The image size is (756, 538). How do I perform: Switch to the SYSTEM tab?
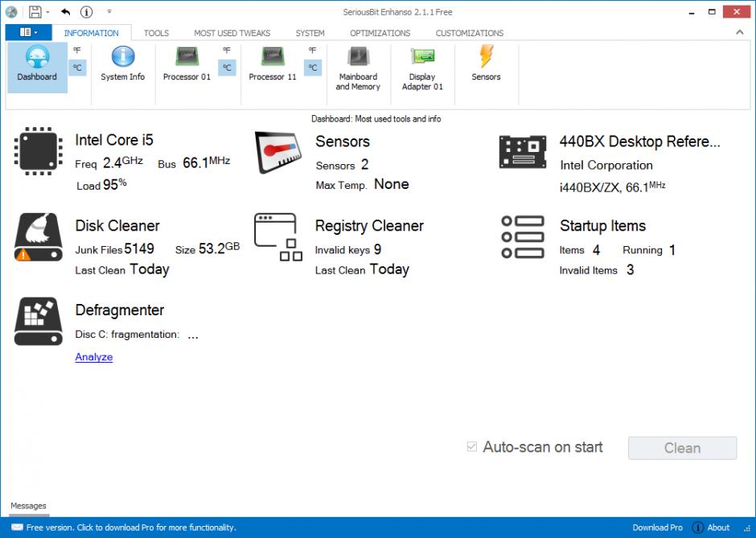click(x=310, y=33)
